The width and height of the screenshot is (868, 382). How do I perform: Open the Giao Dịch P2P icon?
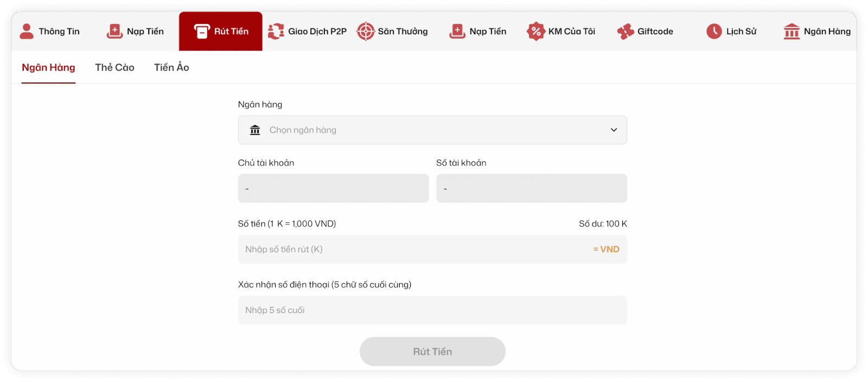[x=276, y=31]
